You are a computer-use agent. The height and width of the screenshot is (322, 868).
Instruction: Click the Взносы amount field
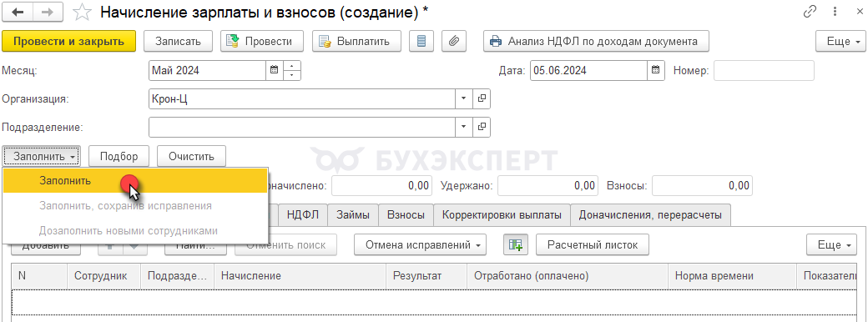[702, 185]
